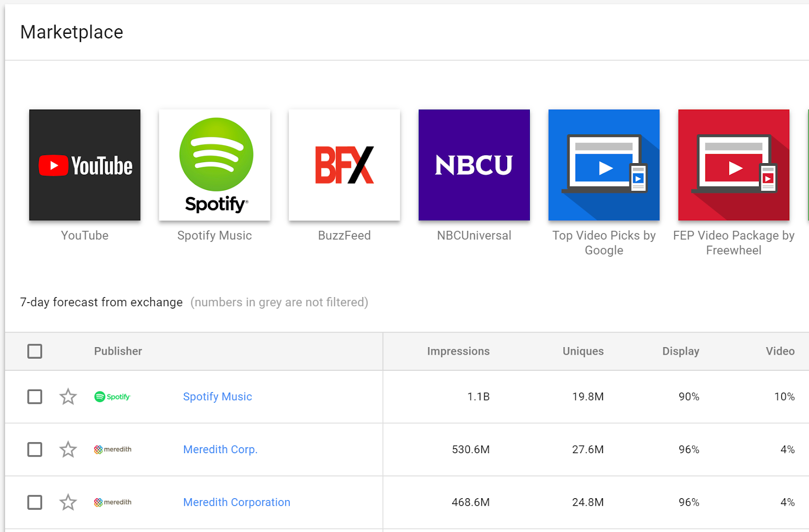Tick the select-all checkbox in table header
The width and height of the screenshot is (809, 532).
[35, 351]
